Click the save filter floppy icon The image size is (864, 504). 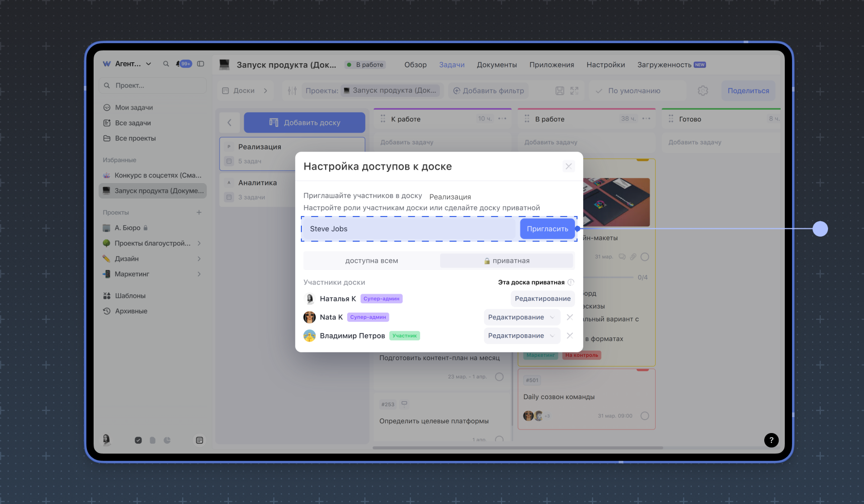(560, 91)
